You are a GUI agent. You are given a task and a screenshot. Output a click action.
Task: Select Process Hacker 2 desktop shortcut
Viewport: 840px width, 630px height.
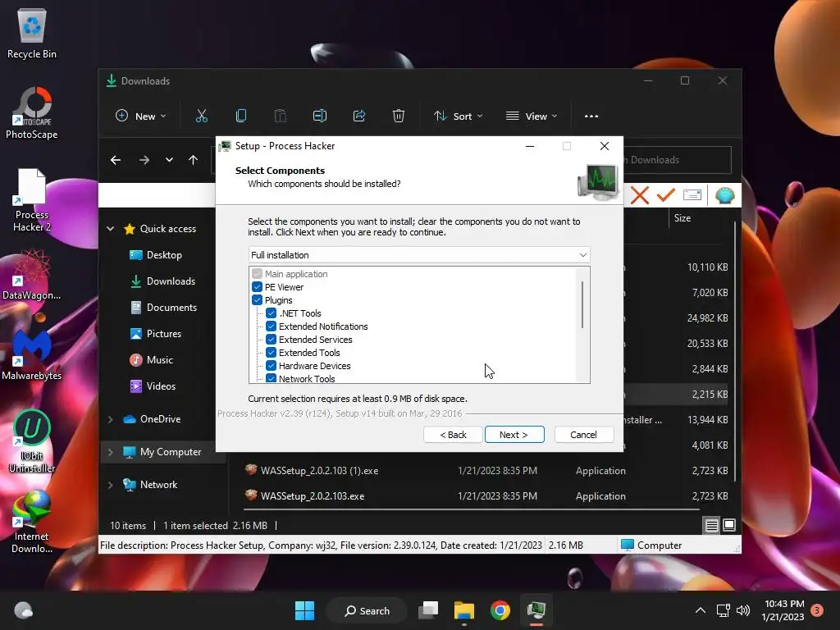[x=32, y=200]
